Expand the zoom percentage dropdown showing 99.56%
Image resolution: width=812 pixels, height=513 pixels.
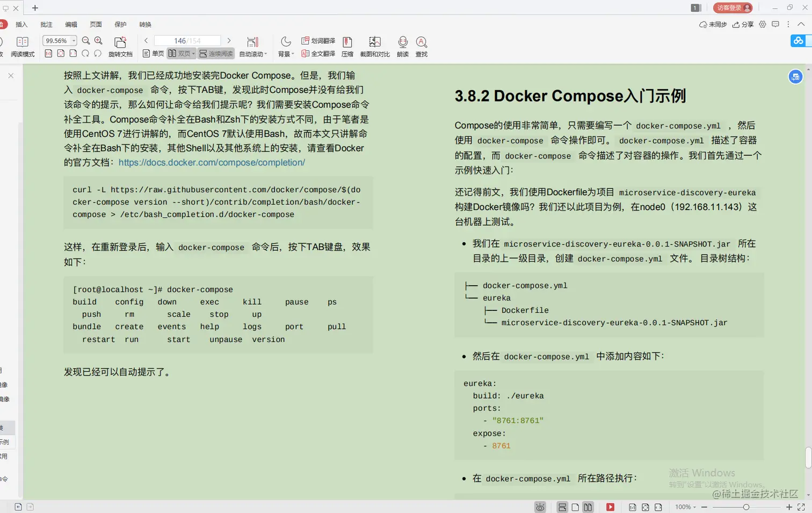73,40
